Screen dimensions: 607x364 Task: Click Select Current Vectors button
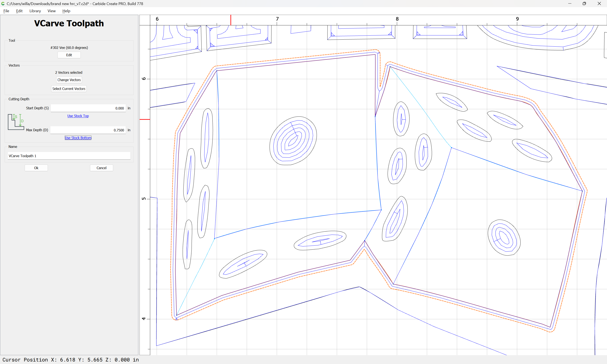point(69,89)
